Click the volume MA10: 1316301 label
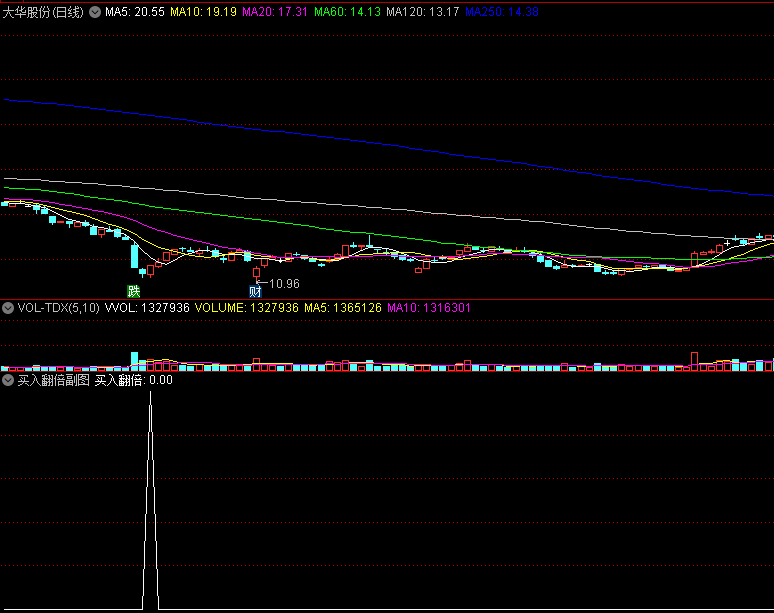 [428, 308]
